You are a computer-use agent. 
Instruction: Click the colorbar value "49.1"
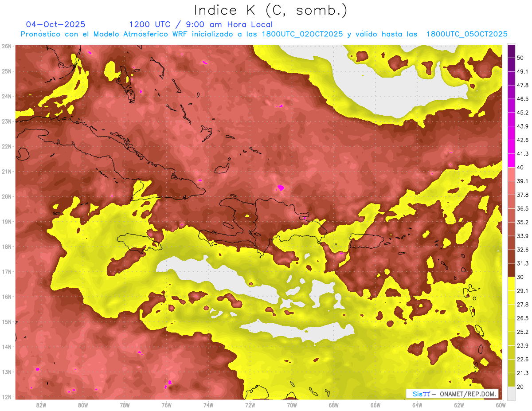[523, 71]
